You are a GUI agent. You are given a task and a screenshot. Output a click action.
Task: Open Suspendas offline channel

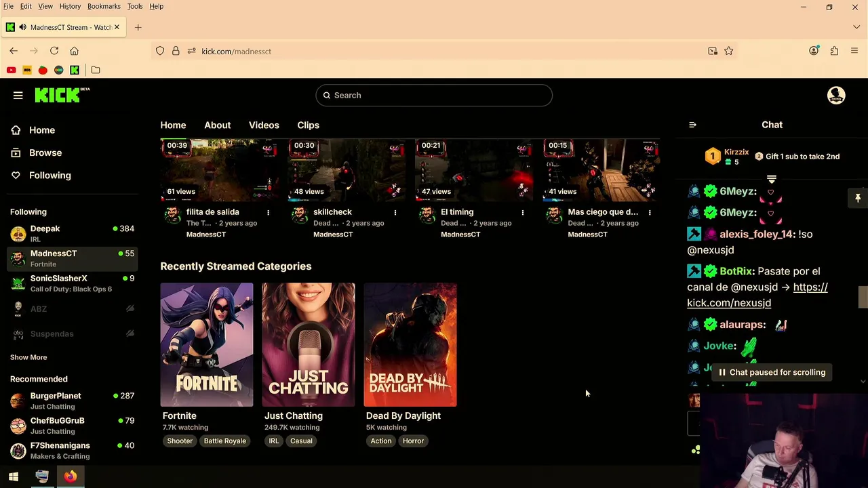pos(73,333)
